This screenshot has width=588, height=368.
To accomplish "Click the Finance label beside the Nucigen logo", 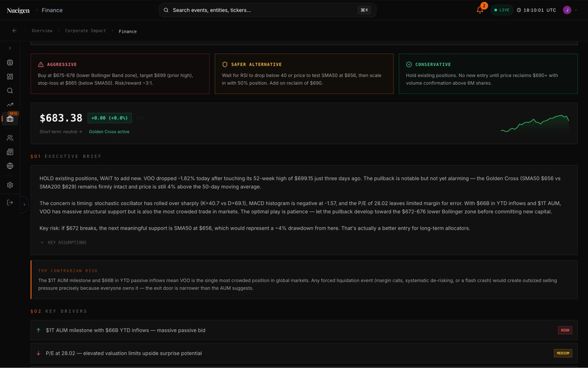I will pos(52,10).
